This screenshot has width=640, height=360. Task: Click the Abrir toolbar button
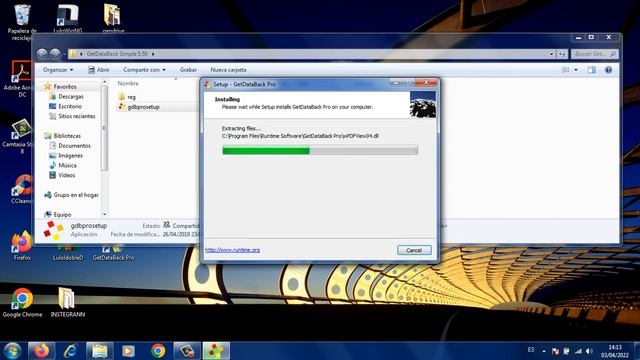pos(99,70)
